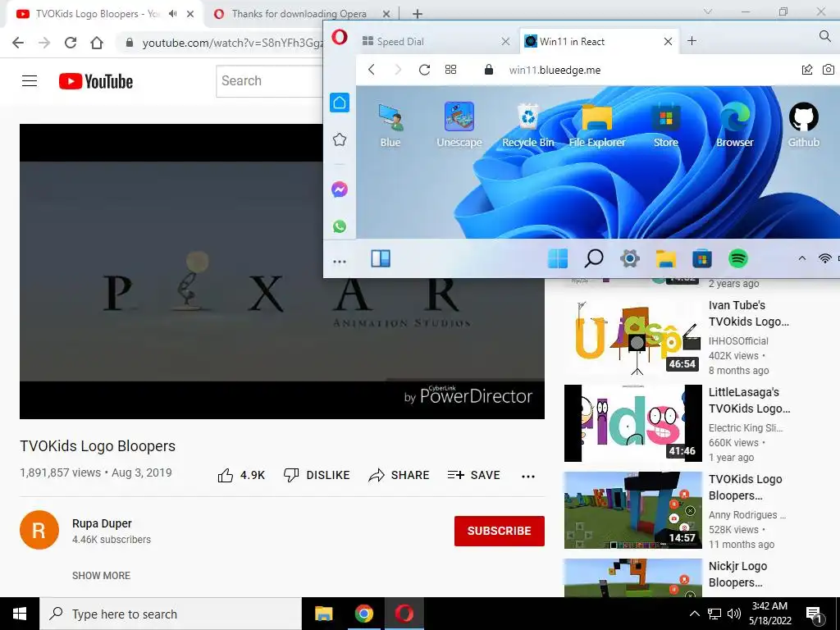Open LittleLasaga's TVOKids Logo video thumbnail

(632, 423)
